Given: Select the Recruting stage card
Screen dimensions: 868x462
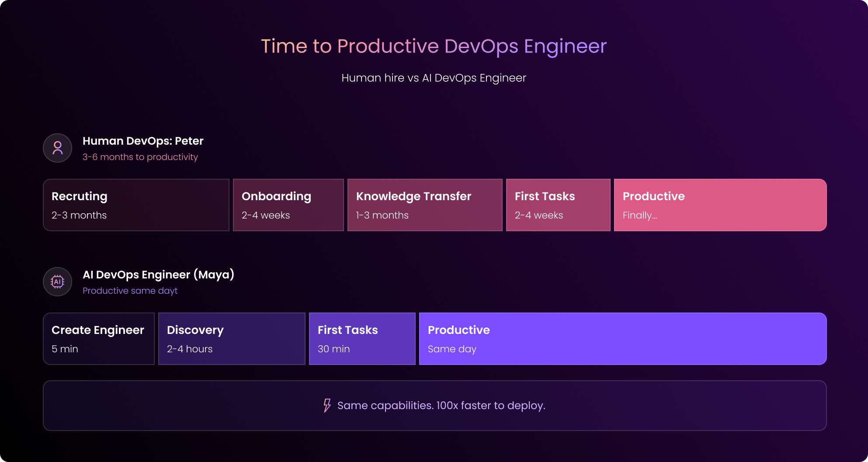Looking at the screenshot, I should (x=136, y=205).
